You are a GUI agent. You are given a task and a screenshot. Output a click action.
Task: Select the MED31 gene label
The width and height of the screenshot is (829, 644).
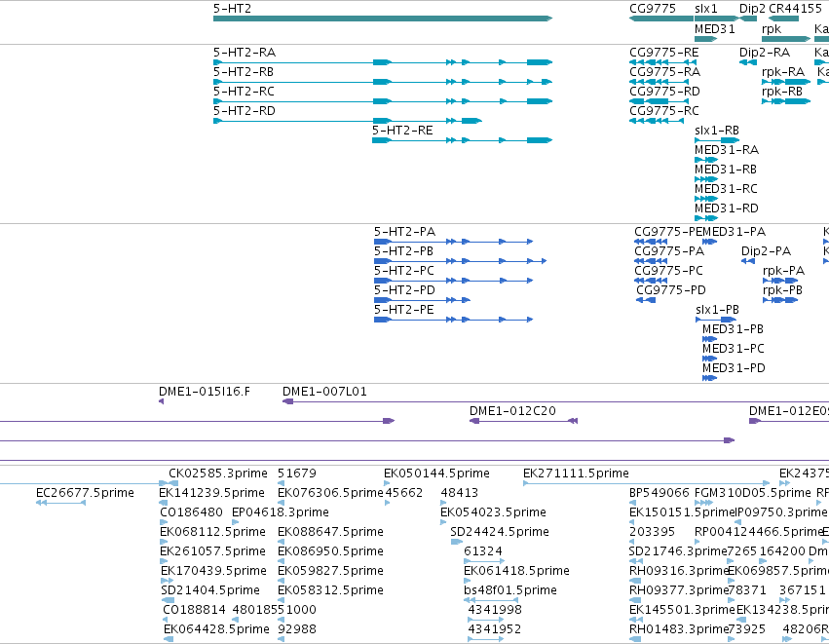pos(715,29)
